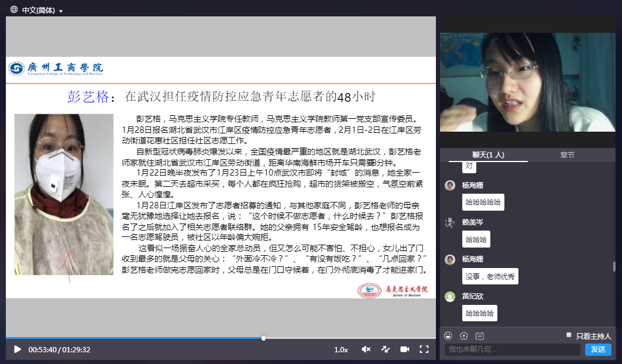This screenshot has width=622, height=364.
Task: Open the notes icon beside the flower
Action: point(480,336)
